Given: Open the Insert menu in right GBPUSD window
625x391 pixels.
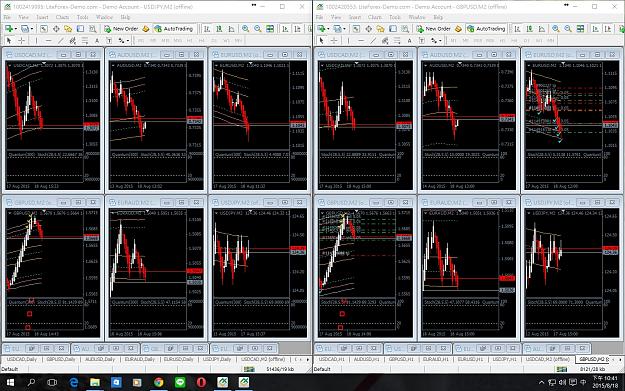Looking at the screenshot, I should (355, 17).
